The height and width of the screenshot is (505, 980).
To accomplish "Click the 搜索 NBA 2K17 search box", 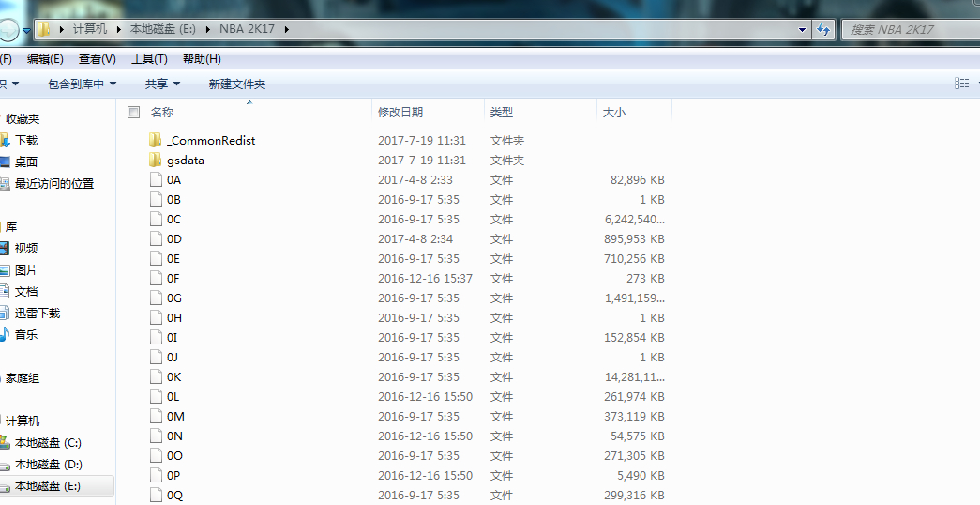I will point(911,29).
